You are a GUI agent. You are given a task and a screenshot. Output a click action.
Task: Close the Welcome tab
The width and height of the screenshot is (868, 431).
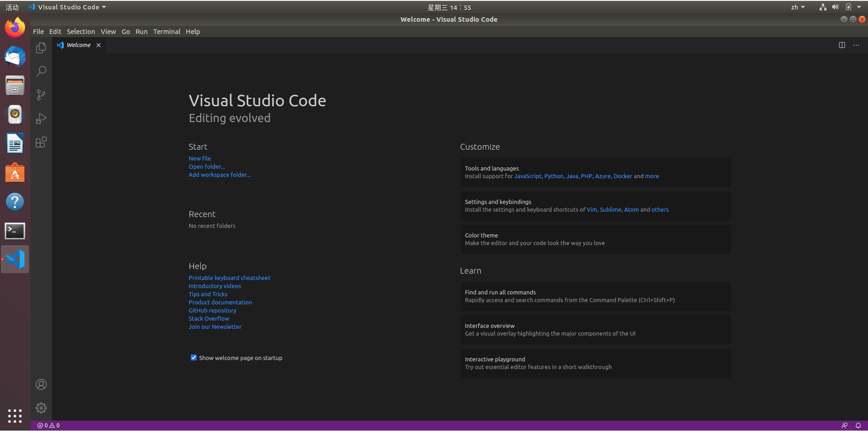(x=99, y=45)
